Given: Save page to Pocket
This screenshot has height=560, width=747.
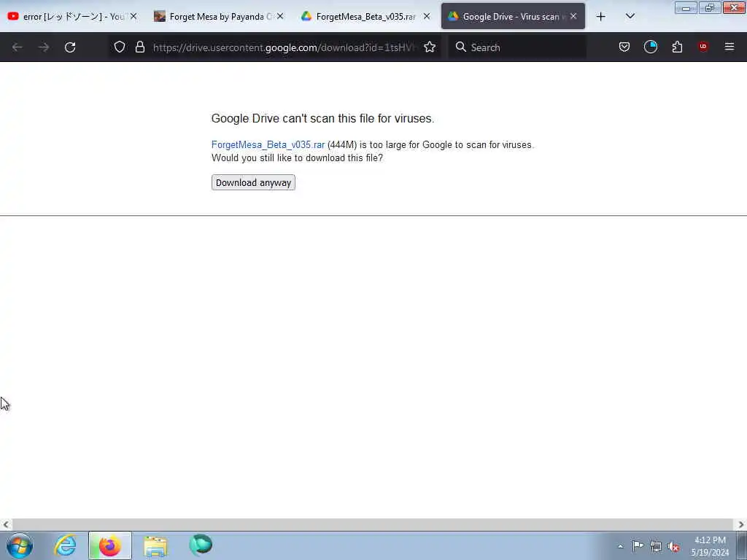Looking at the screenshot, I should (x=624, y=47).
